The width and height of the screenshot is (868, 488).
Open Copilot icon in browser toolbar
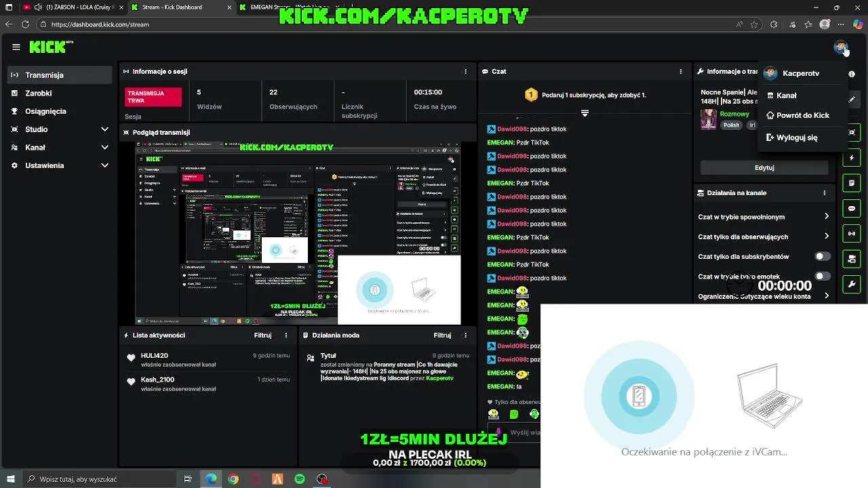858,24
